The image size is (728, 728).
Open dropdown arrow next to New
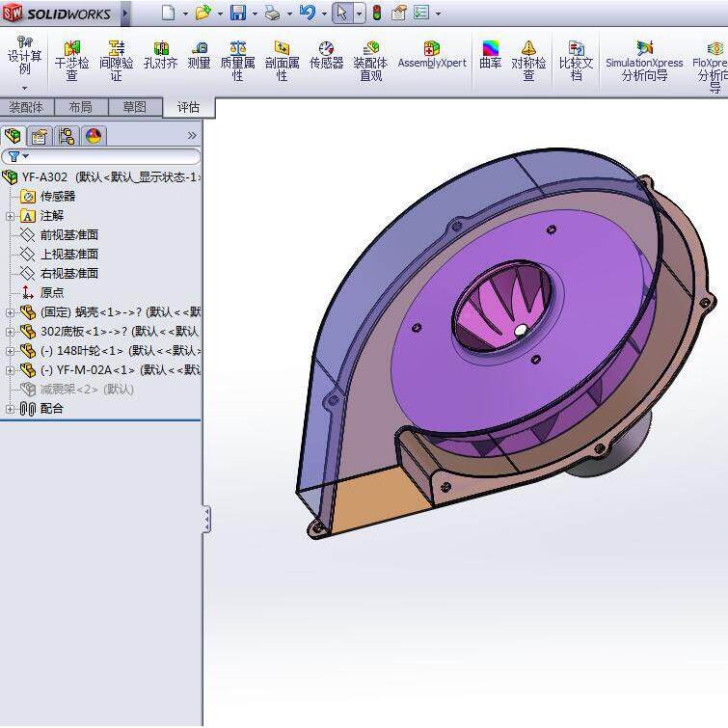[x=185, y=13]
